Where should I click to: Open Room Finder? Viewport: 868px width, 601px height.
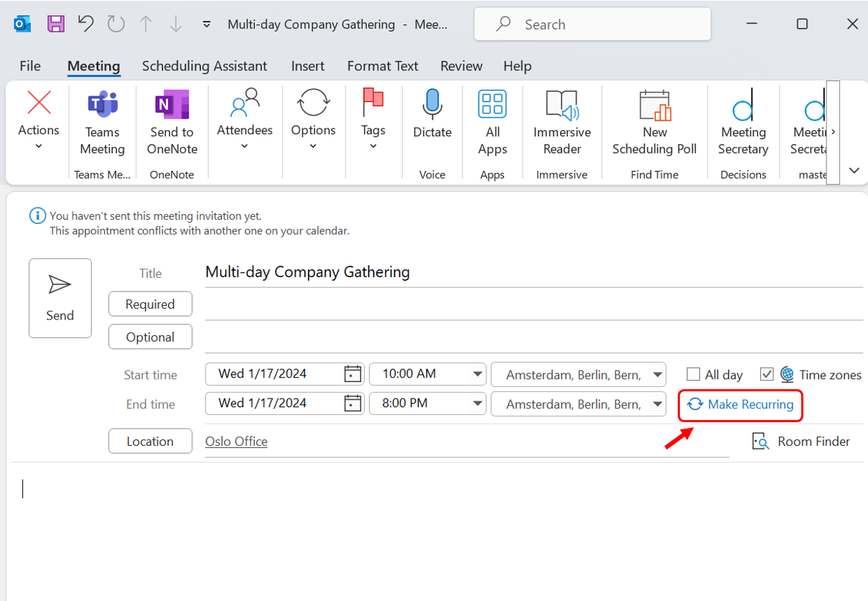[x=801, y=441]
